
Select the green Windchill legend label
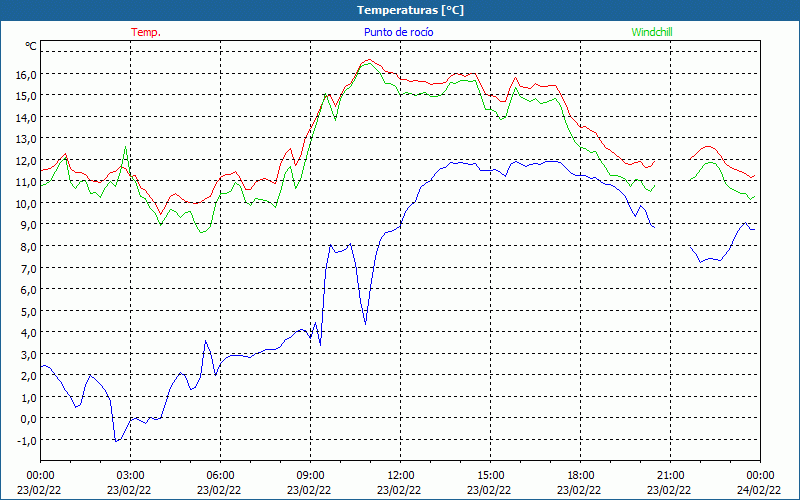[652, 32]
